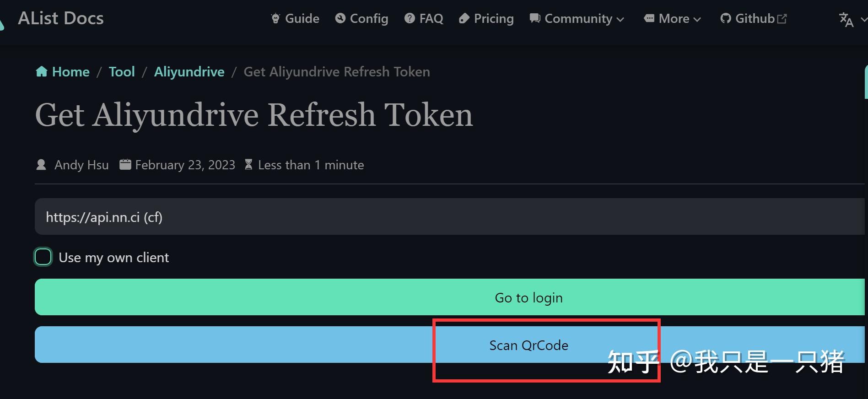Image resolution: width=868 pixels, height=399 pixels.
Task: Click the FAQ question mark icon
Action: (x=410, y=18)
